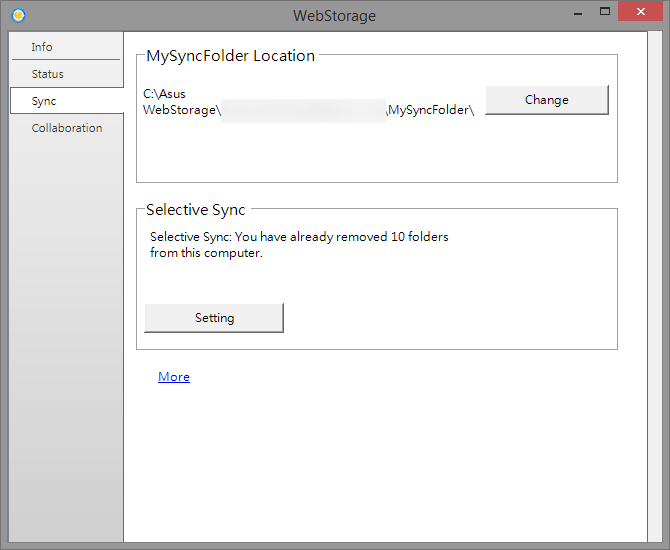The width and height of the screenshot is (670, 550).
Task: Select the Sync tab
Action: coord(66,101)
